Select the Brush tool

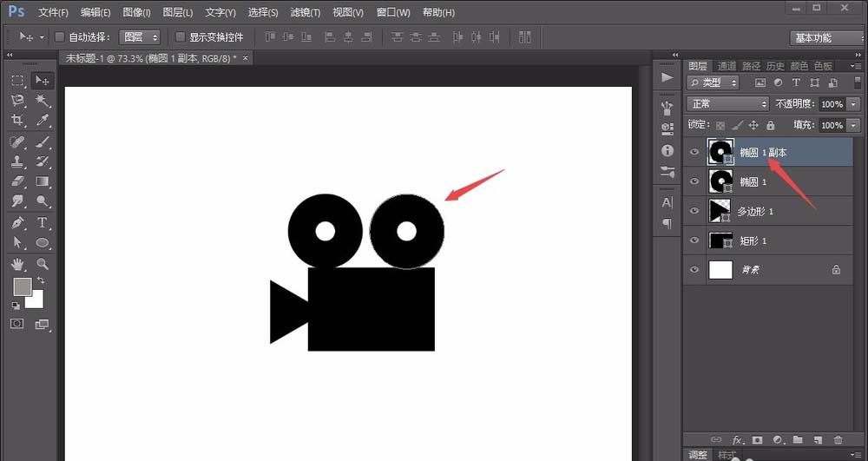click(43, 142)
